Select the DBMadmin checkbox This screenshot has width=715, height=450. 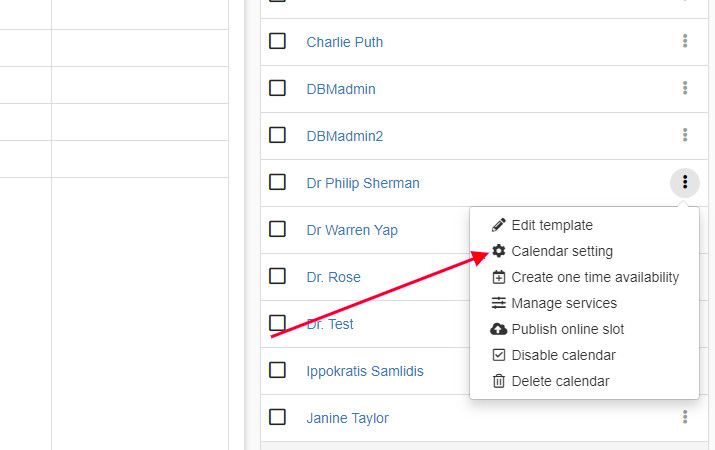point(278,88)
